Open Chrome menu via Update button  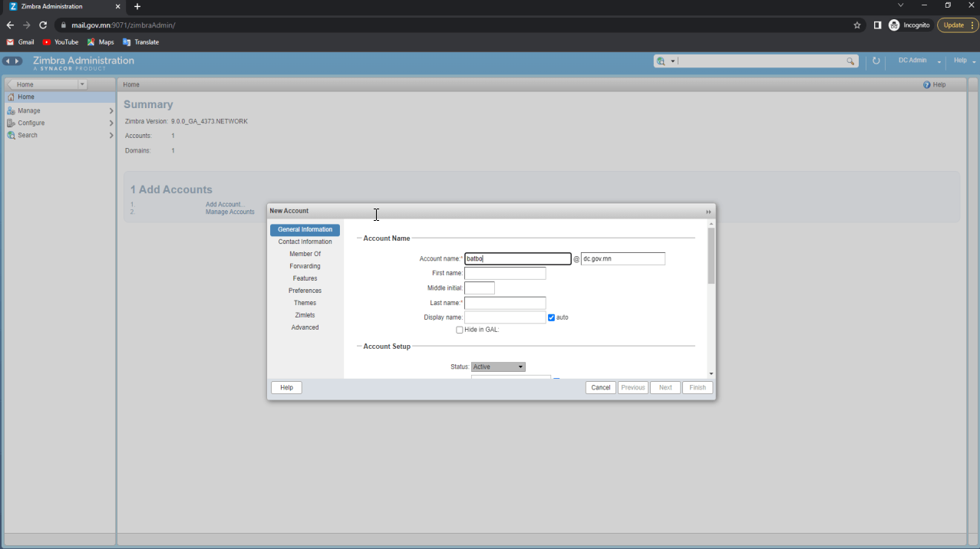[x=958, y=25]
